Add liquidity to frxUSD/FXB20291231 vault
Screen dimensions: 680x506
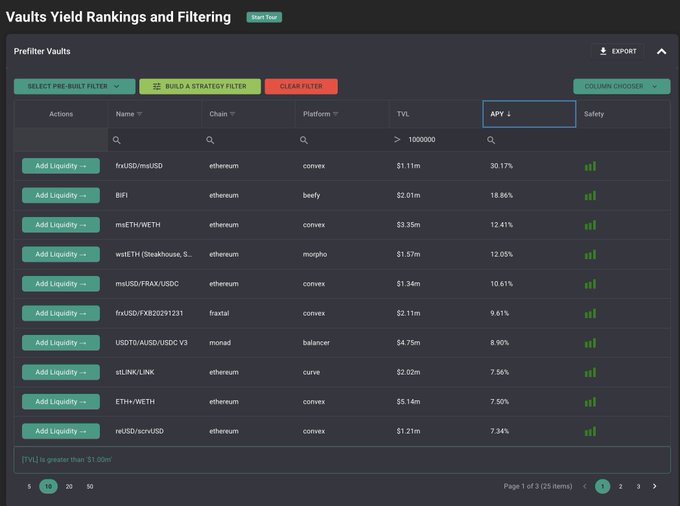pos(61,313)
